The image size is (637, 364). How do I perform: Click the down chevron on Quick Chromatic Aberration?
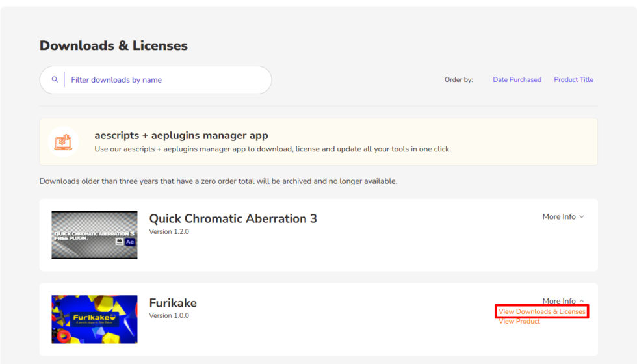tap(582, 217)
